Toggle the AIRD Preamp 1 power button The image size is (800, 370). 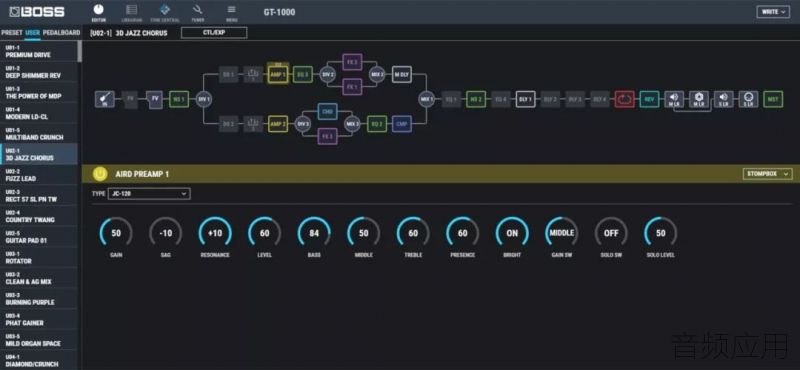(100, 174)
